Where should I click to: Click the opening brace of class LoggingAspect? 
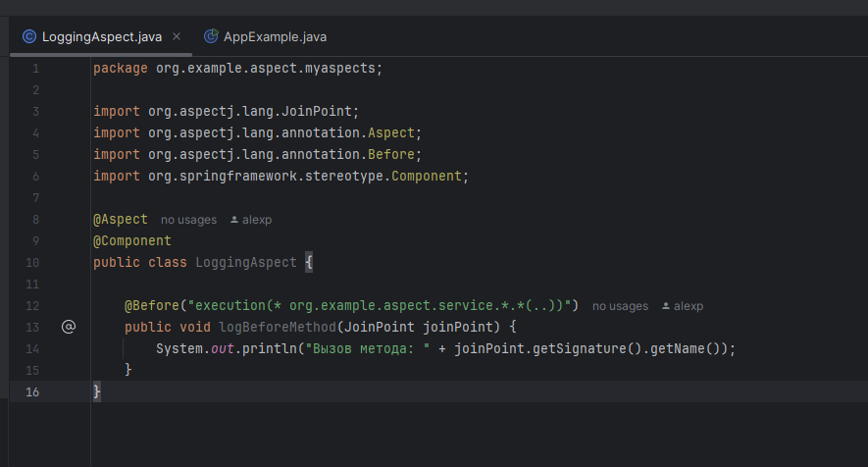(309, 262)
